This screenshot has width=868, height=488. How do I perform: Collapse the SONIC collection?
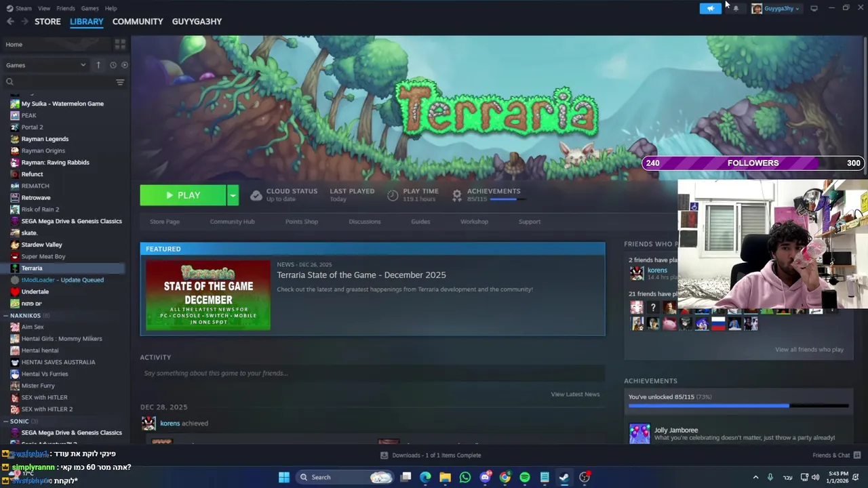coord(6,421)
